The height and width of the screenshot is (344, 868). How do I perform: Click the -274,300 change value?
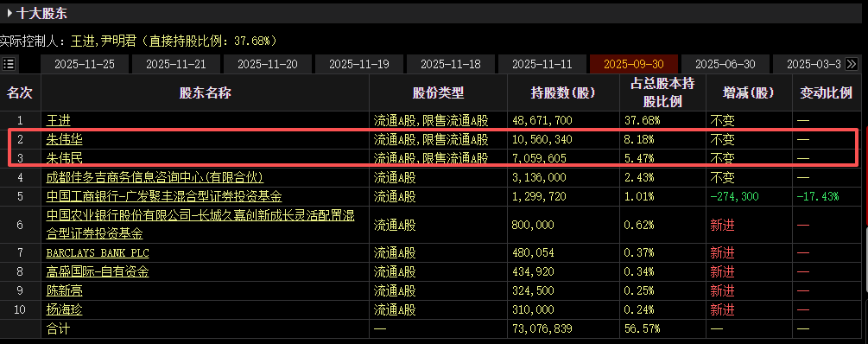(x=735, y=197)
